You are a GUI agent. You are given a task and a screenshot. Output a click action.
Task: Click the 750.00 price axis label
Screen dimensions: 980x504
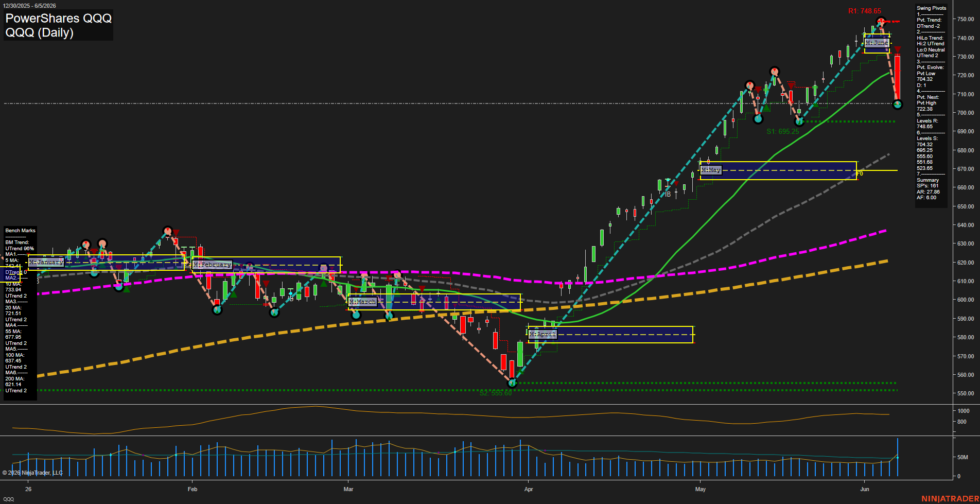[966, 19]
